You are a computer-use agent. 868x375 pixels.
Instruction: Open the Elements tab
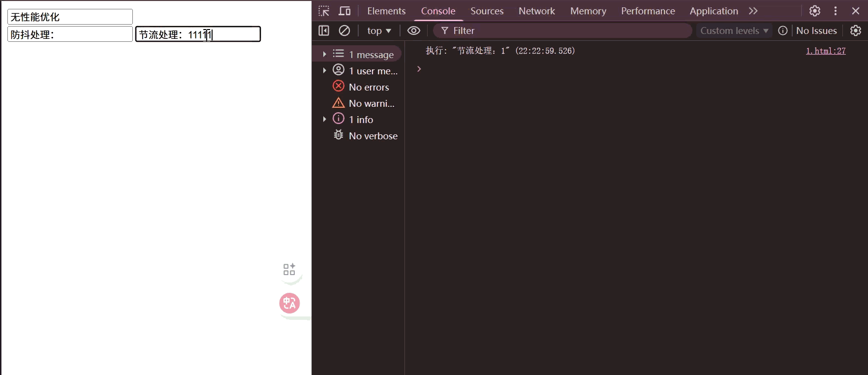click(386, 11)
